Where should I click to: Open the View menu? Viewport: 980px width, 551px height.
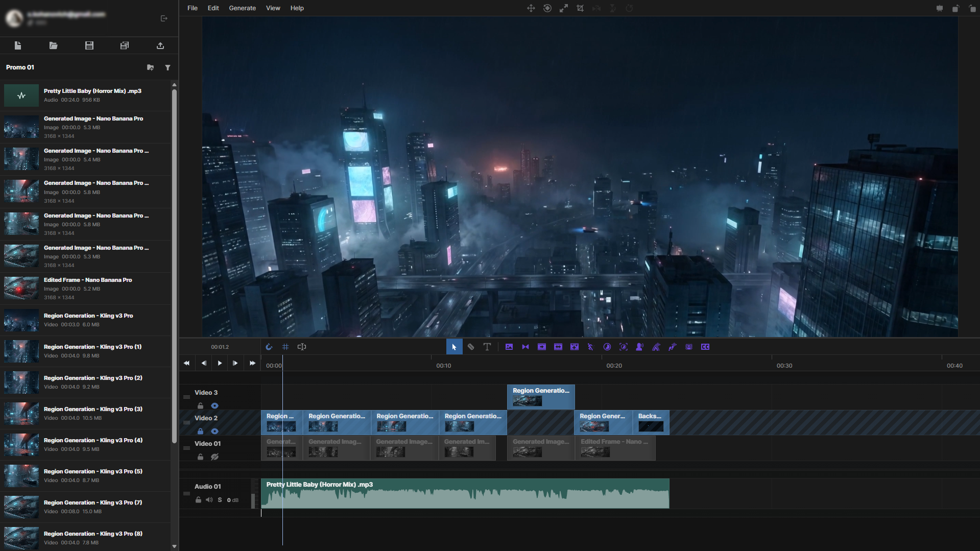273,8
